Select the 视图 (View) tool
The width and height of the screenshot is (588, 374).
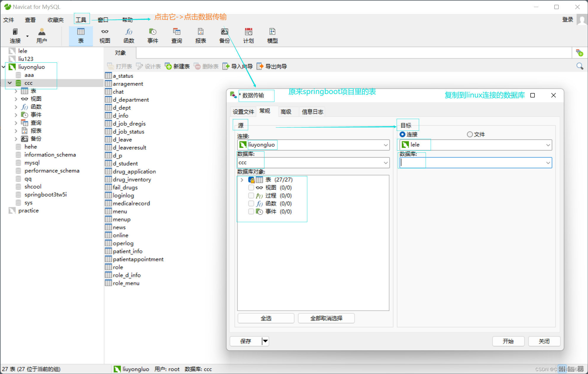pos(104,35)
